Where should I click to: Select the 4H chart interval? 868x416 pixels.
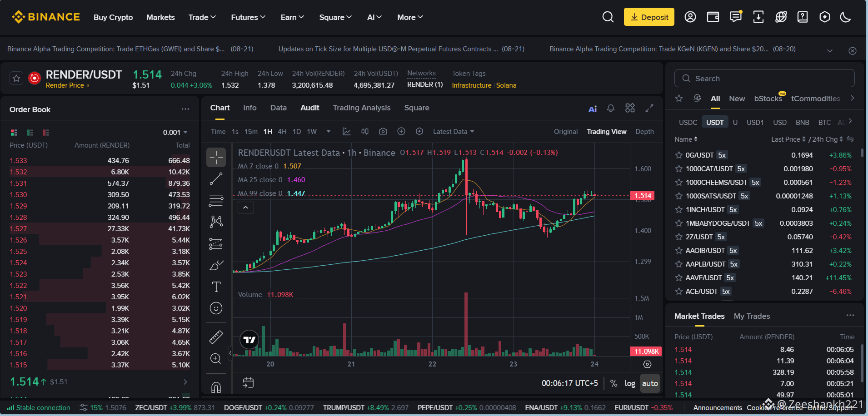point(282,131)
